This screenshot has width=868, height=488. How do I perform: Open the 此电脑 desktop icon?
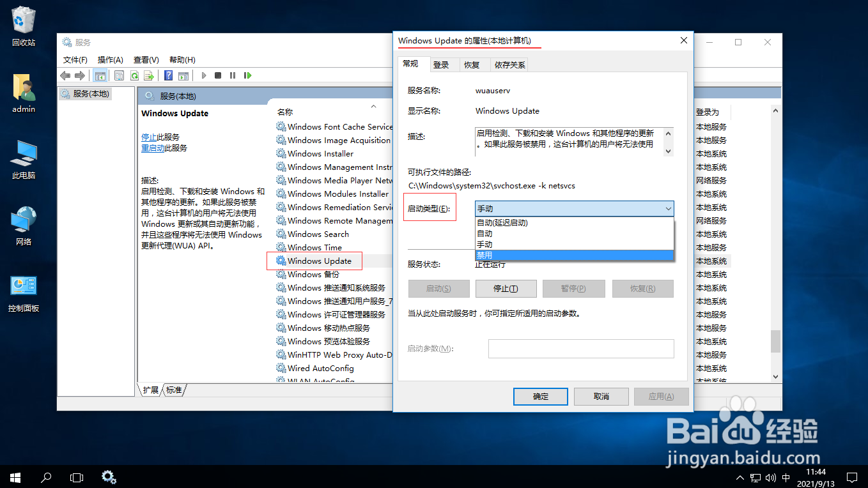click(24, 160)
